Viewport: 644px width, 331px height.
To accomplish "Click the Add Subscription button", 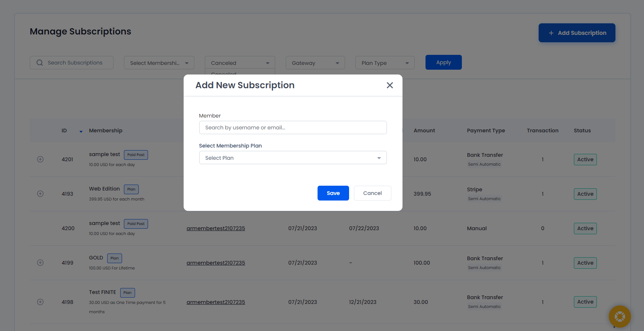I will click(x=576, y=33).
